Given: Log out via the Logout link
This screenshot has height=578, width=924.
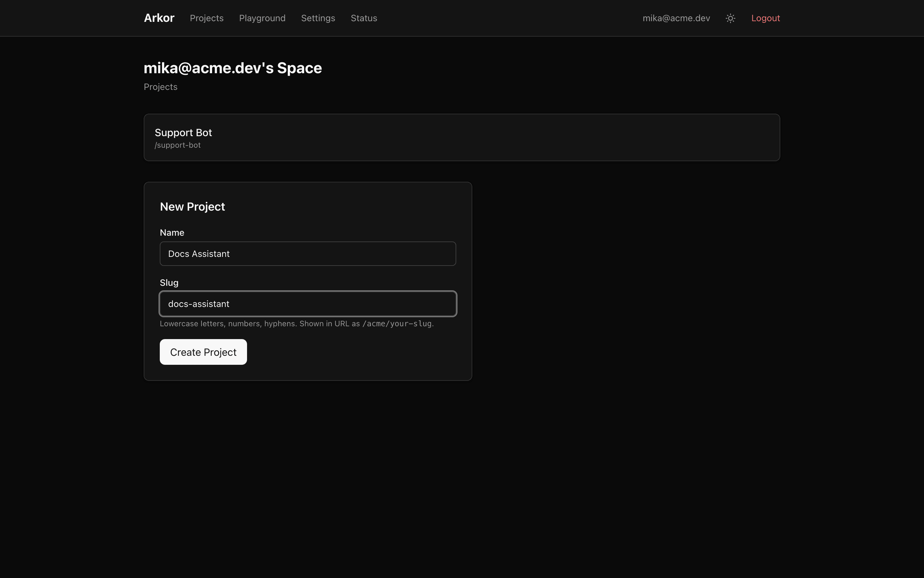Looking at the screenshot, I should coord(765,18).
